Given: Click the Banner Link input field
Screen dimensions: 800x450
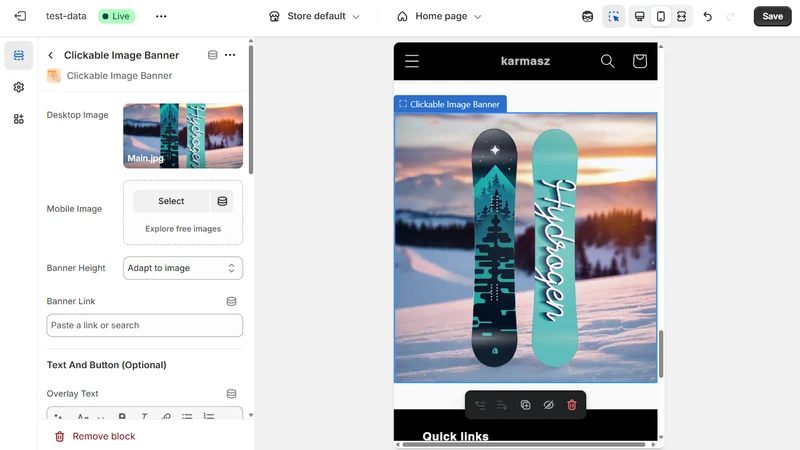Looking at the screenshot, I should click(144, 326).
